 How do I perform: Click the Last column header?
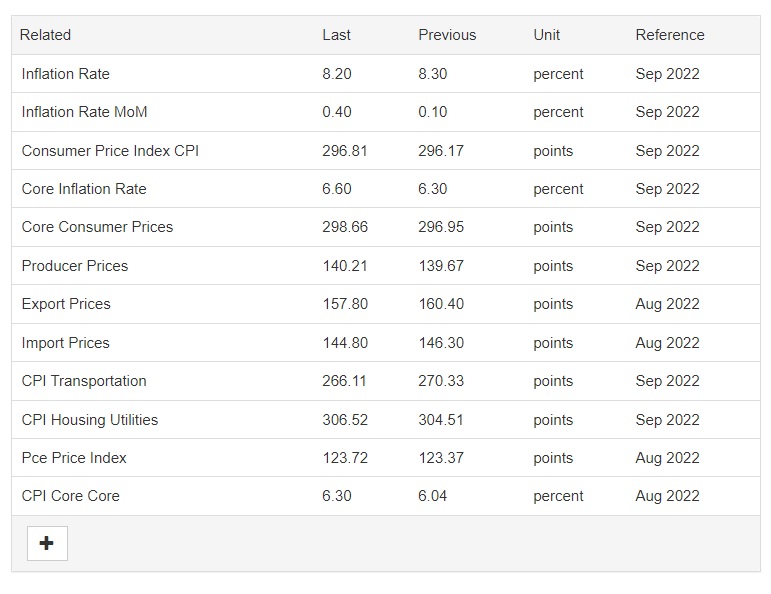[x=336, y=35]
